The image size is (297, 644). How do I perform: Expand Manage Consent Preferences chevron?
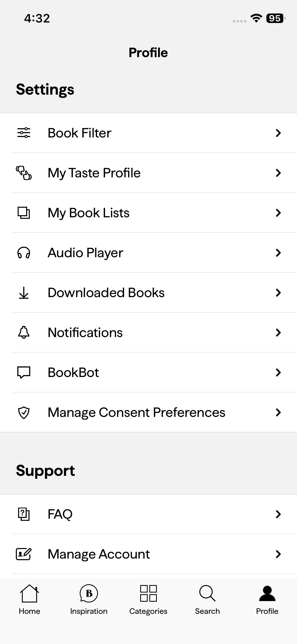click(x=278, y=412)
